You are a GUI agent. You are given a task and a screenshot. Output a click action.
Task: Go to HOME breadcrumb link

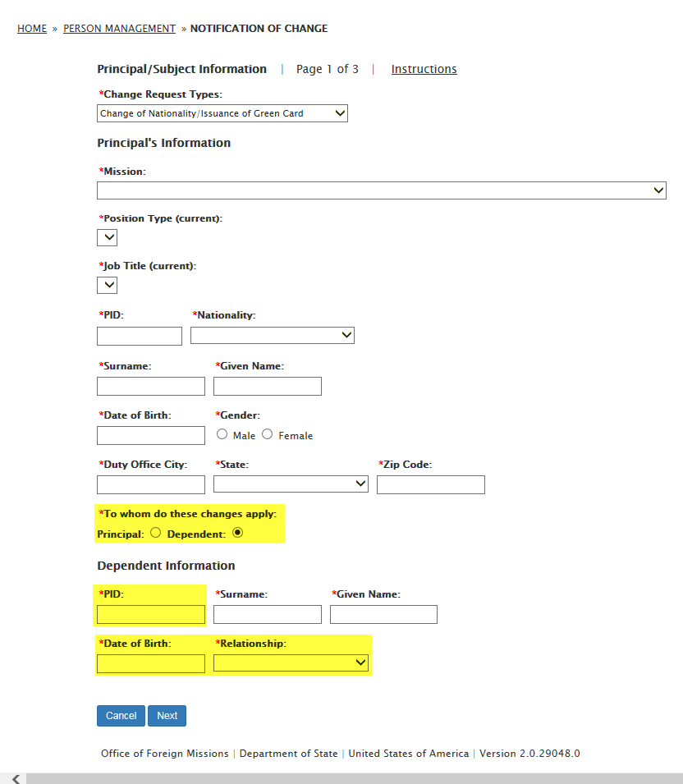point(32,29)
